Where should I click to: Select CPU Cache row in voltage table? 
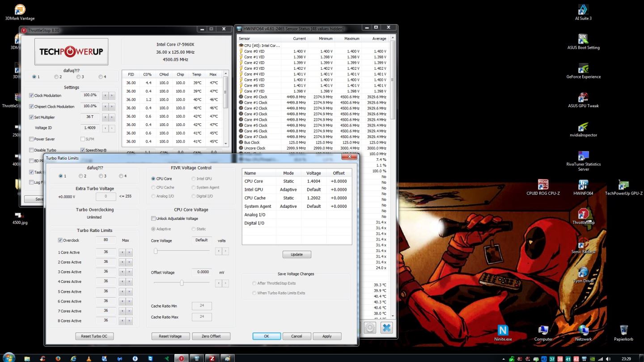297,198
